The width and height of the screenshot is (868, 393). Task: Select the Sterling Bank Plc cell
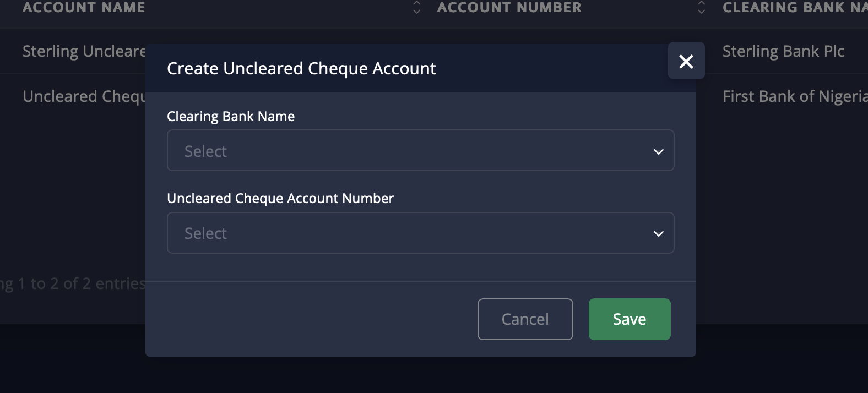click(x=783, y=51)
